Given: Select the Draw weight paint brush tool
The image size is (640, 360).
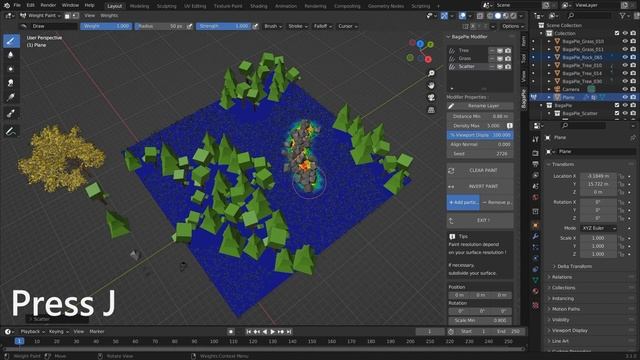Looking at the screenshot, I should pyautogui.click(x=11, y=40).
